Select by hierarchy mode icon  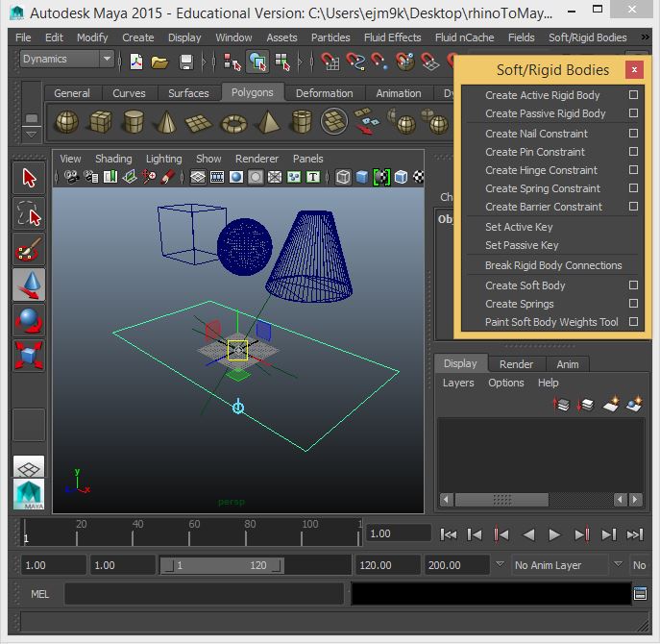click(232, 62)
